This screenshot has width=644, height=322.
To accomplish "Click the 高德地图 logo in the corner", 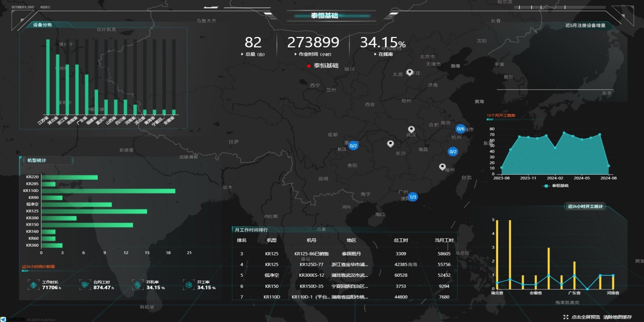I will (x=13, y=319).
